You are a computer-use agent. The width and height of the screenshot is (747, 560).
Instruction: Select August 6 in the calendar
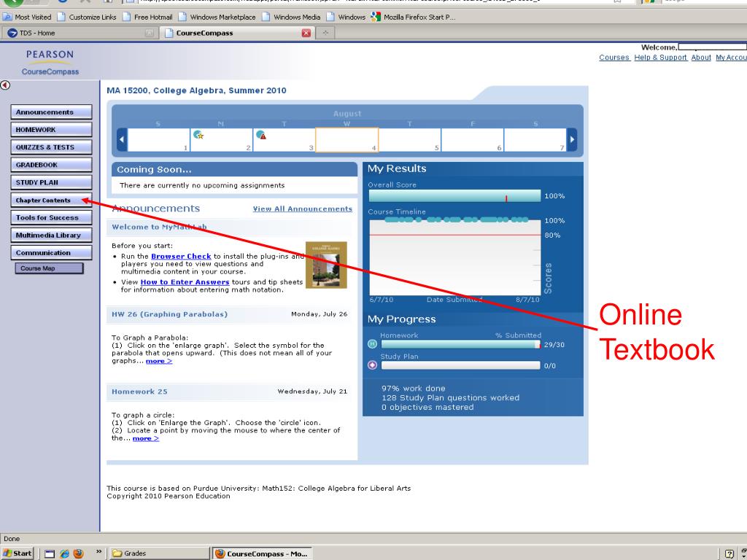(473, 140)
